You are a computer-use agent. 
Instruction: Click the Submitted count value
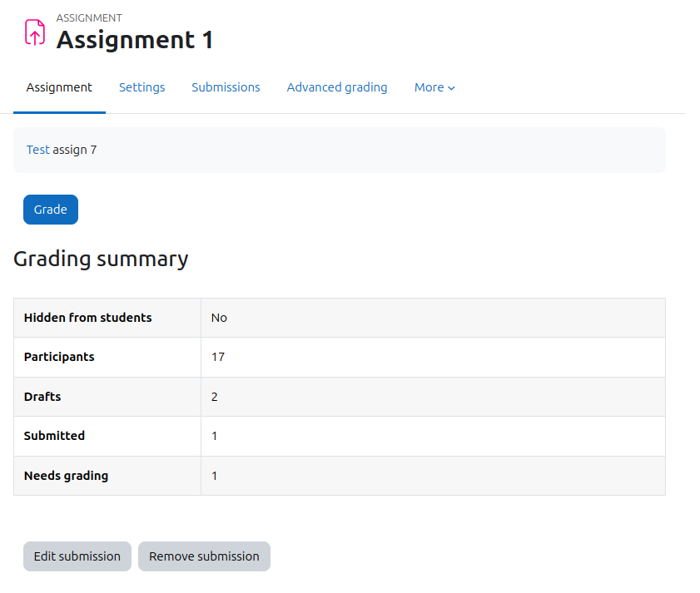point(214,436)
